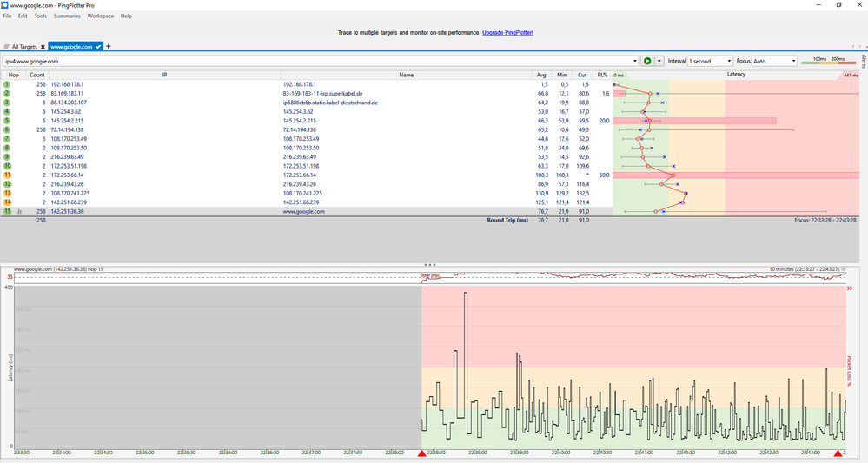Toggle the timeline graph icon on hop 15
Screen dimensions: 868x463
[19, 211]
